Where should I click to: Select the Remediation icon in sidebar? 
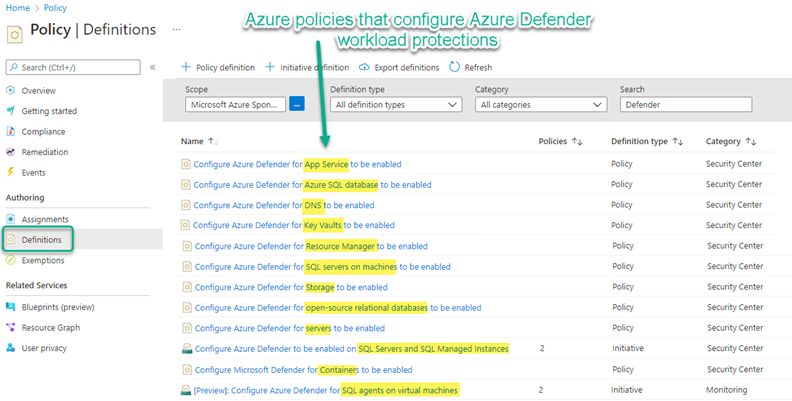(x=11, y=152)
